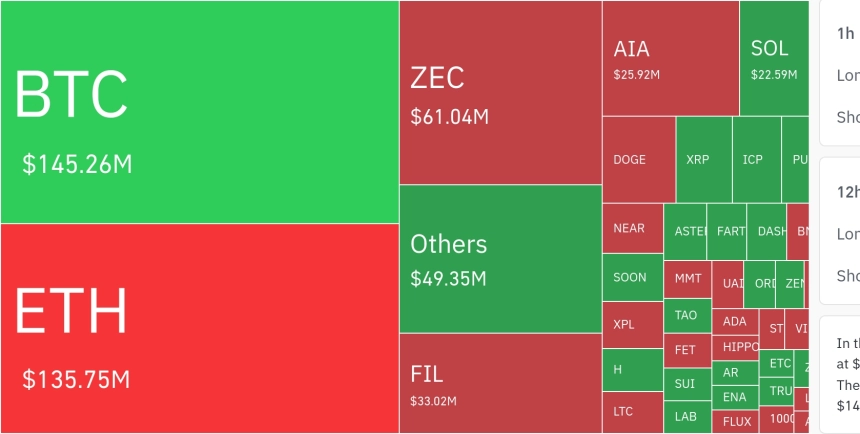Select the LTC tile

[632, 411]
